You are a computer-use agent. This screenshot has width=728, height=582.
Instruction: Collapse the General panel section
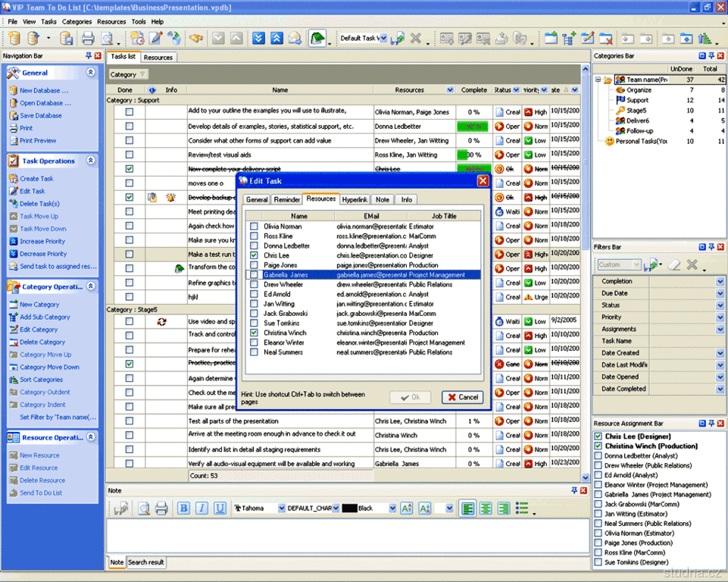click(91, 73)
